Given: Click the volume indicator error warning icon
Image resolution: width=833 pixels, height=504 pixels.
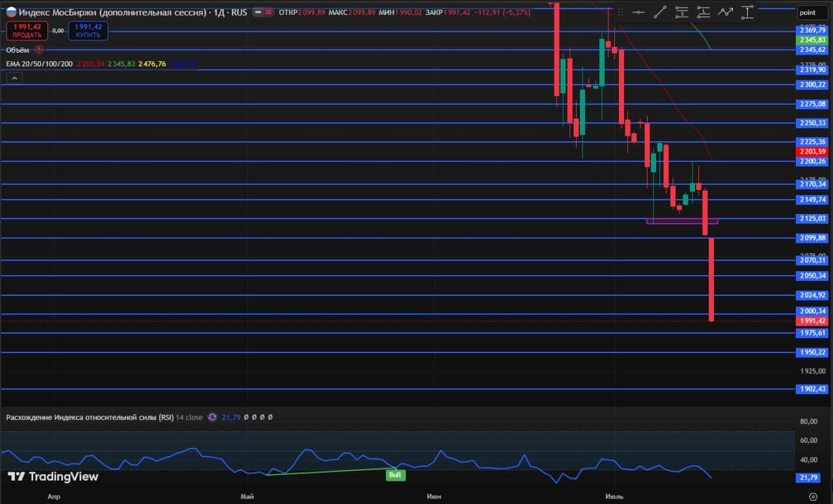Looking at the screenshot, I should pos(40,49).
